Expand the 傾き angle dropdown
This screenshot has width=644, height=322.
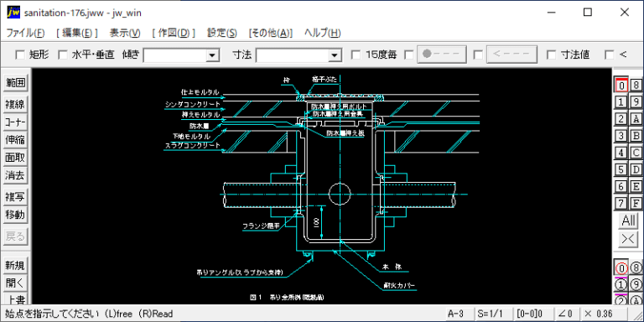tap(212, 55)
